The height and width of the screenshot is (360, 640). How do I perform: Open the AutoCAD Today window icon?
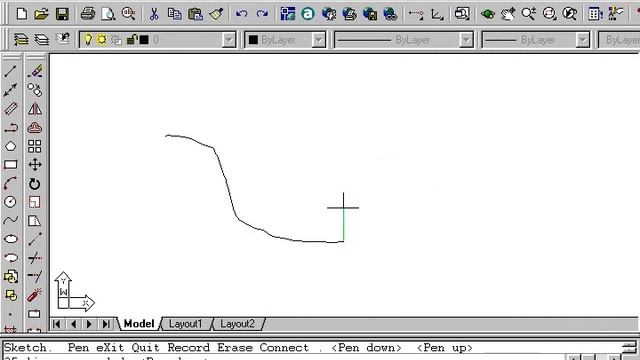tap(288, 14)
